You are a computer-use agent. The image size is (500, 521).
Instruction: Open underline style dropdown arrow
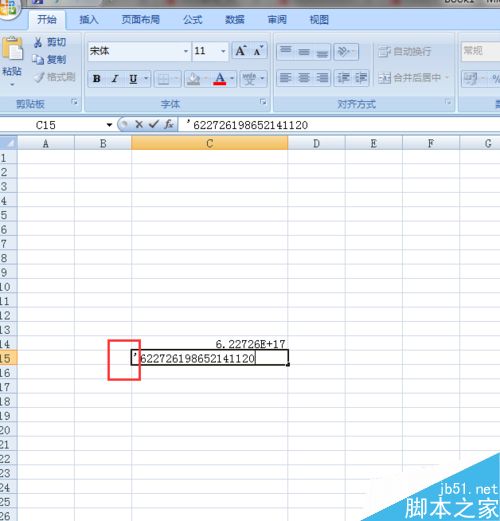146,79
